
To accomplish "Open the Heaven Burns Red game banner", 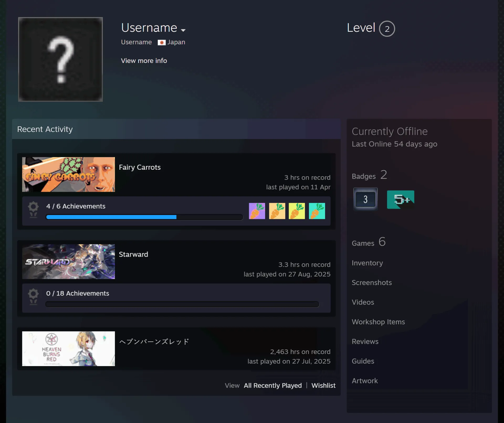I will click(x=69, y=349).
